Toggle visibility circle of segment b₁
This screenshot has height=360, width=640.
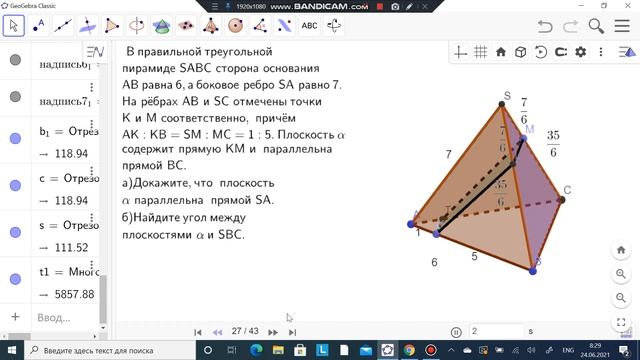(16, 139)
